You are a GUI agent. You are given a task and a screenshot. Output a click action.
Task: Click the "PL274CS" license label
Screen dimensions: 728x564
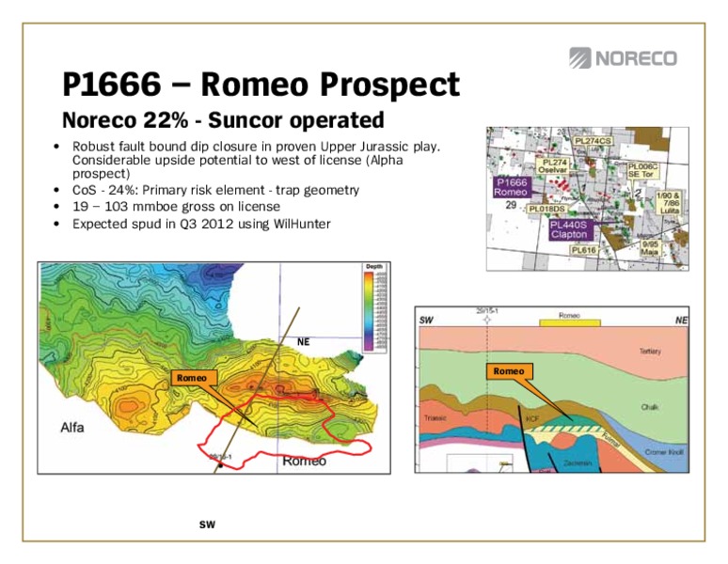[592, 141]
